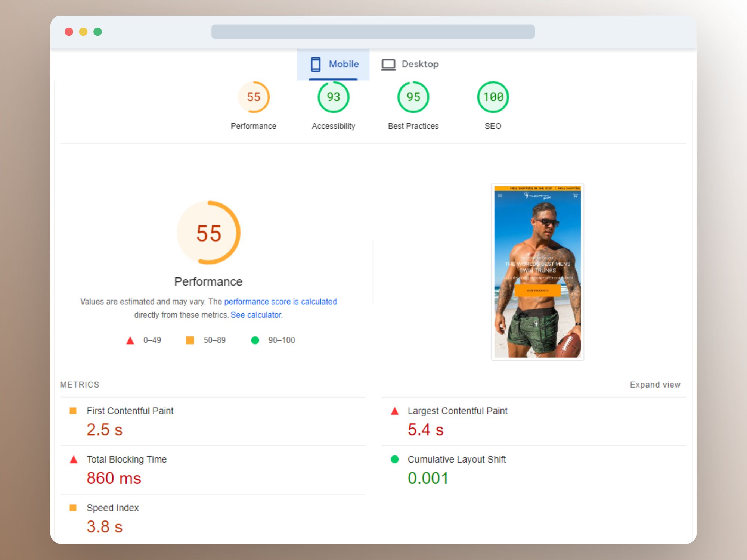Click the green circle 90–100 legend icon
This screenshot has height=560, width=747.
255,340
